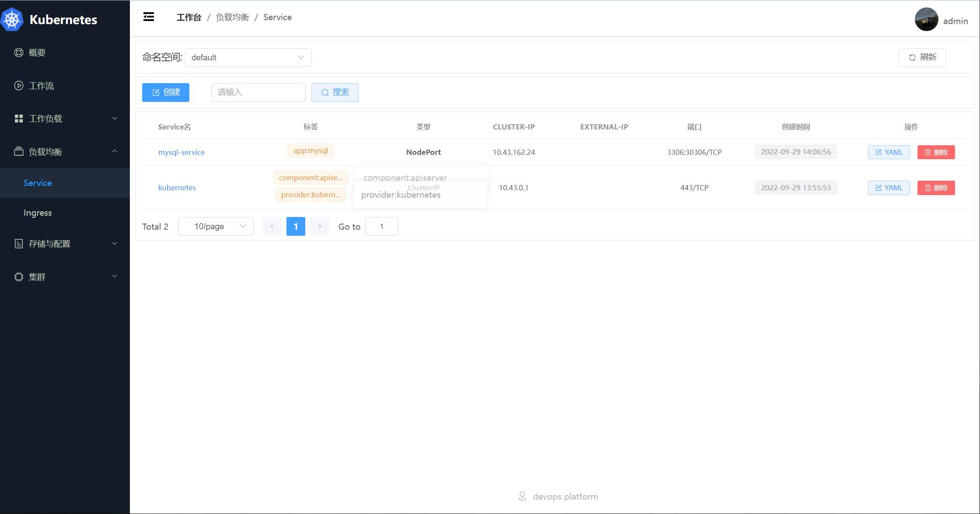This screenshot has width=980, height=514.
Task: Click the admin avatar picture
Action: 926,20
